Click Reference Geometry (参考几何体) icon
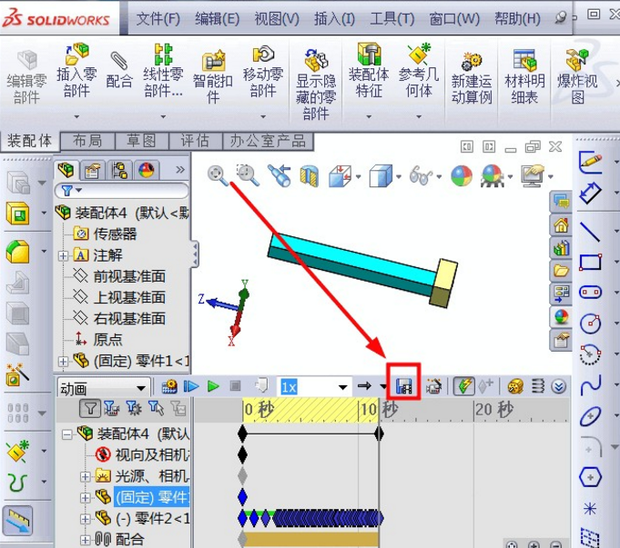Image resolution: width=620 pixels, height=548 pixels. (419, 70)
